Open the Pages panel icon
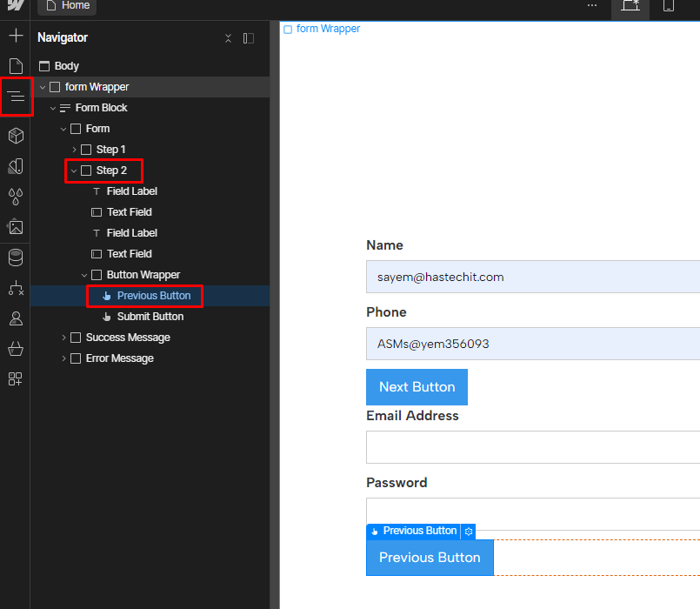Screen dimensions: 700x609 [16, 65]
